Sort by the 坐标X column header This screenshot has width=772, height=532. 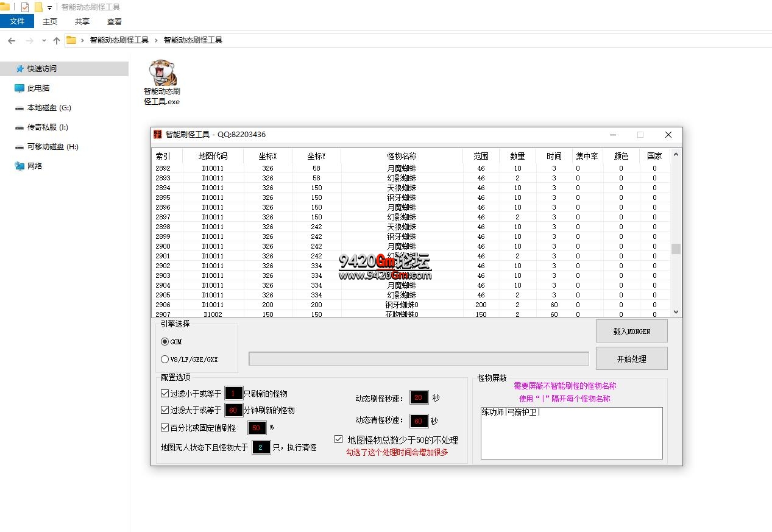[267, 157]
